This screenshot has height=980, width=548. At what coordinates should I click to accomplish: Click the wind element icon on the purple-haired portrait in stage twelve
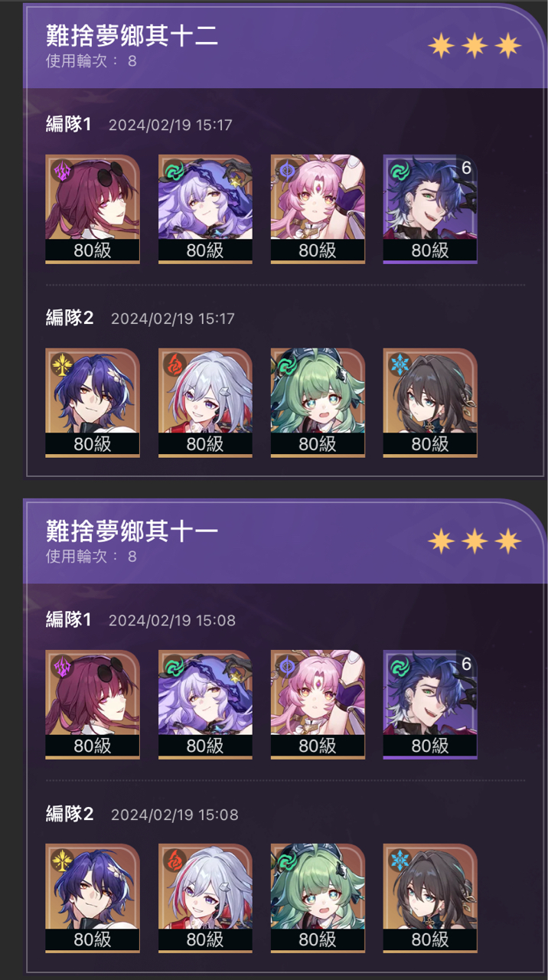(174, 171)
